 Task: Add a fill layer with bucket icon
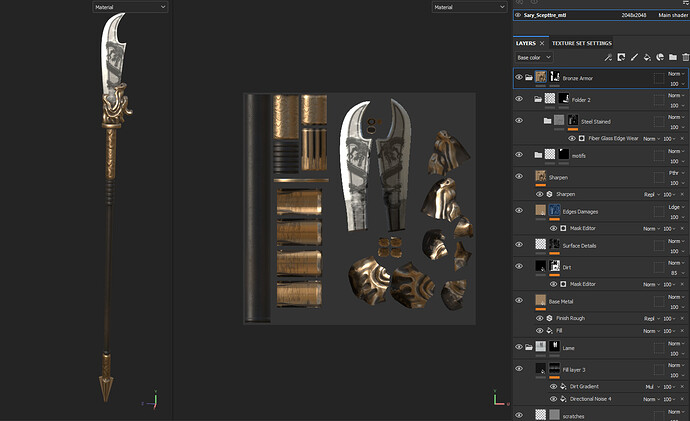point(647,57)
